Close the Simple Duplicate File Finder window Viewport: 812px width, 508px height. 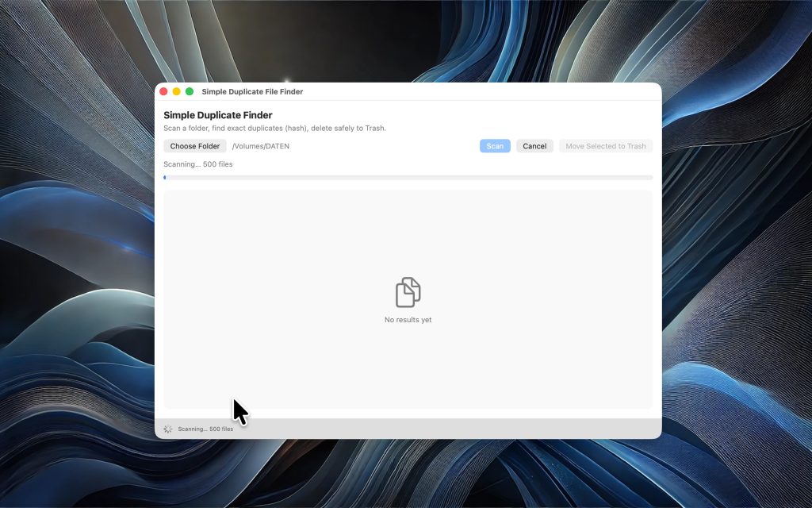click(x=164, y=92)
